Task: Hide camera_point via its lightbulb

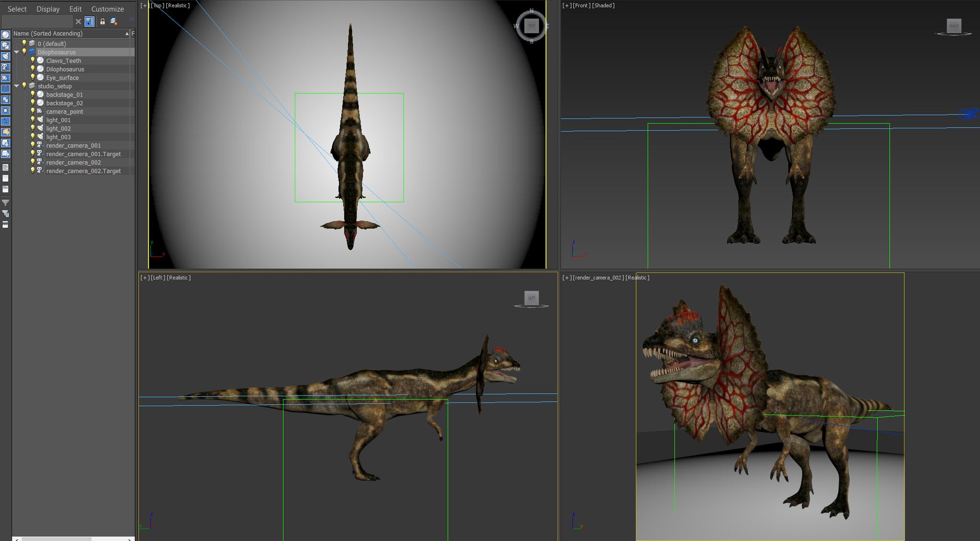Action: 32,111
